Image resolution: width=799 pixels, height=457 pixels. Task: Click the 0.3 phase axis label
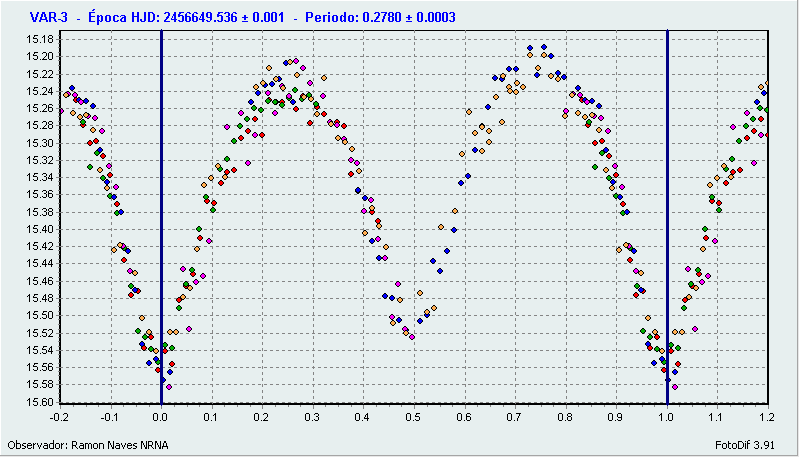(x=312, y=417)
